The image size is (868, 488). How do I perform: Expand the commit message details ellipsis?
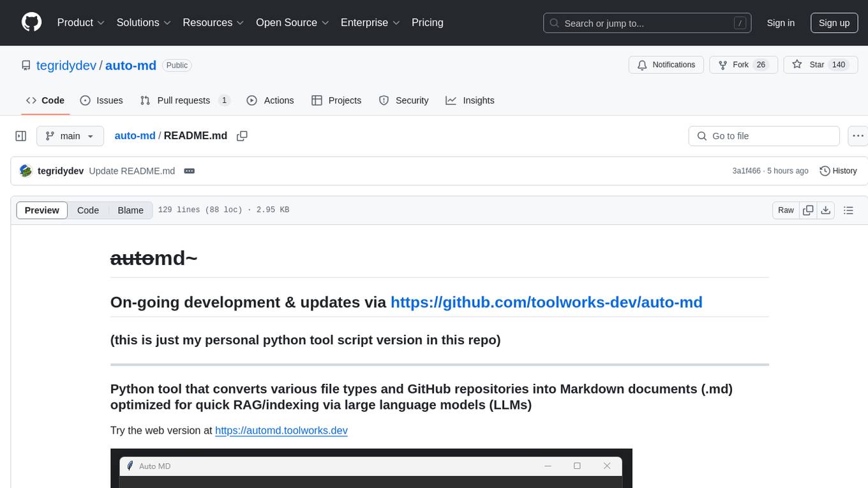(189, 171)
